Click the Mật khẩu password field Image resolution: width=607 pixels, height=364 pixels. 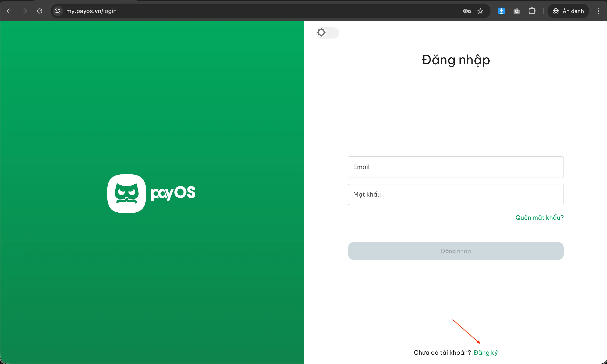(455, 194)
